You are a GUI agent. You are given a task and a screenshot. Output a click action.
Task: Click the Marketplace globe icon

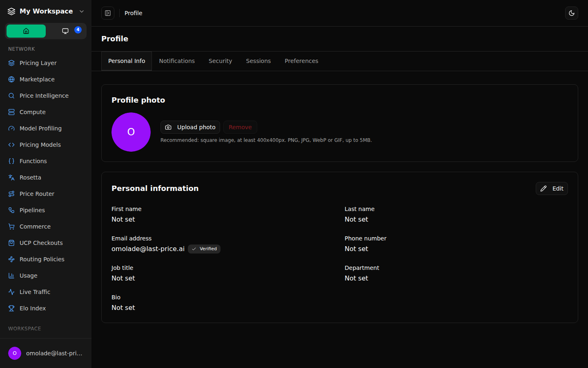[x=11, y=79]
